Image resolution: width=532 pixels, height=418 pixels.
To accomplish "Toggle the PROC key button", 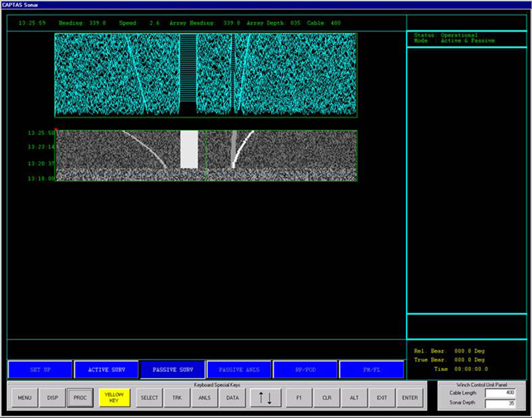I will point(80,398).
